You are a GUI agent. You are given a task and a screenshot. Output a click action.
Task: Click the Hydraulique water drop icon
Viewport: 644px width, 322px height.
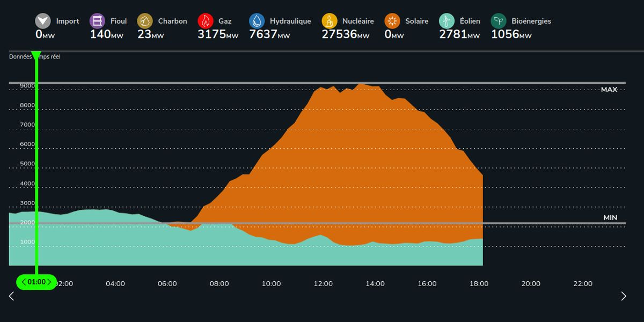click(257, 21)
